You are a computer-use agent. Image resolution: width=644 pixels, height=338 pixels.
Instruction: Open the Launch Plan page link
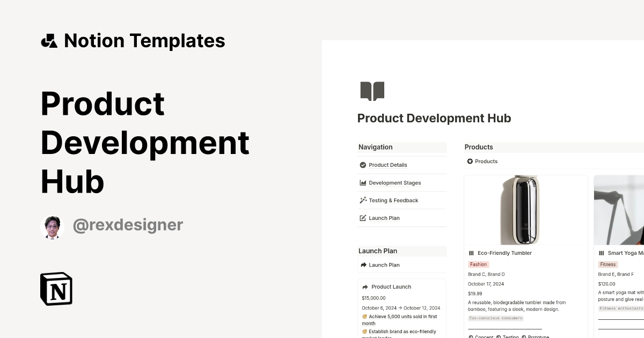(385, 264)
